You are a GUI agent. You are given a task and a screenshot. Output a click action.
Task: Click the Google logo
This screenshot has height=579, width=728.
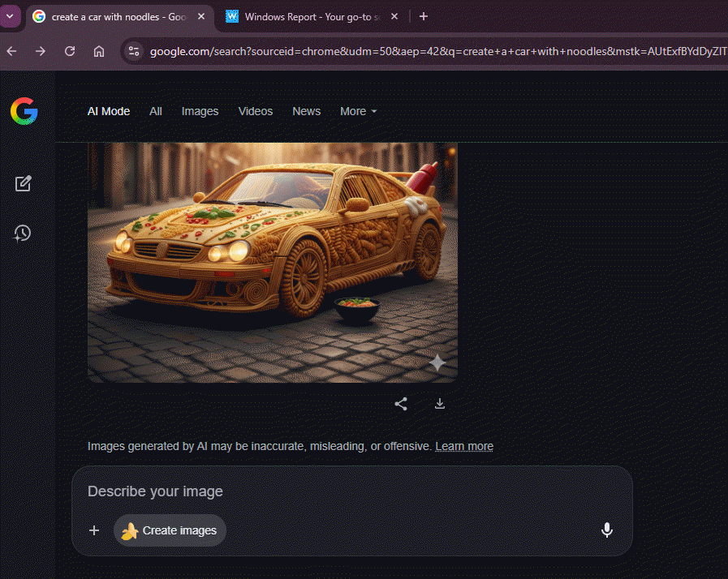click(x=24, y=111)
